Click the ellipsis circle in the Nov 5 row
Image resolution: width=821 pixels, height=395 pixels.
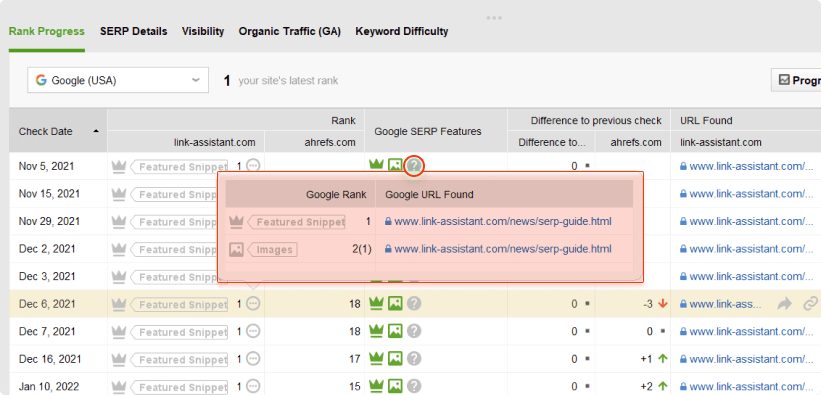[253, 166]
